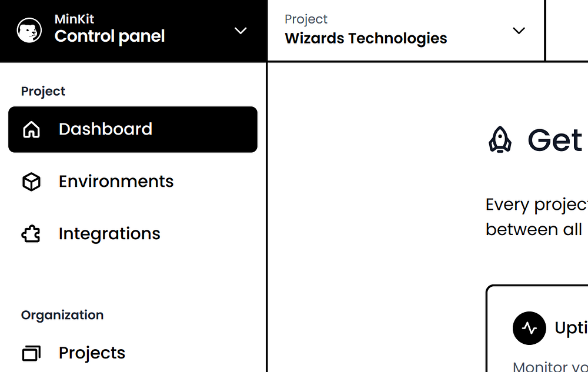This screenshot has height=372, width=588.
Task: Click the Projects stacked windows icon
Action: point(31,353)
